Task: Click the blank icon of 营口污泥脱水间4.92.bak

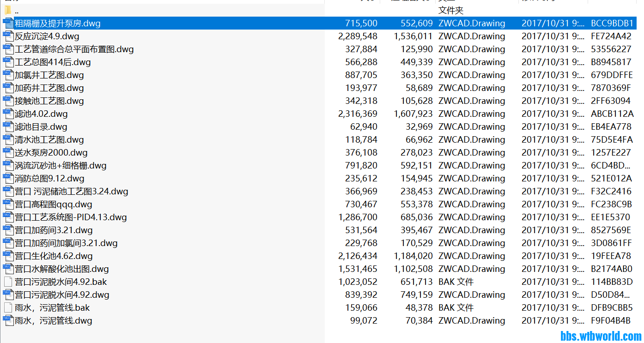Action: pos(8,282)
